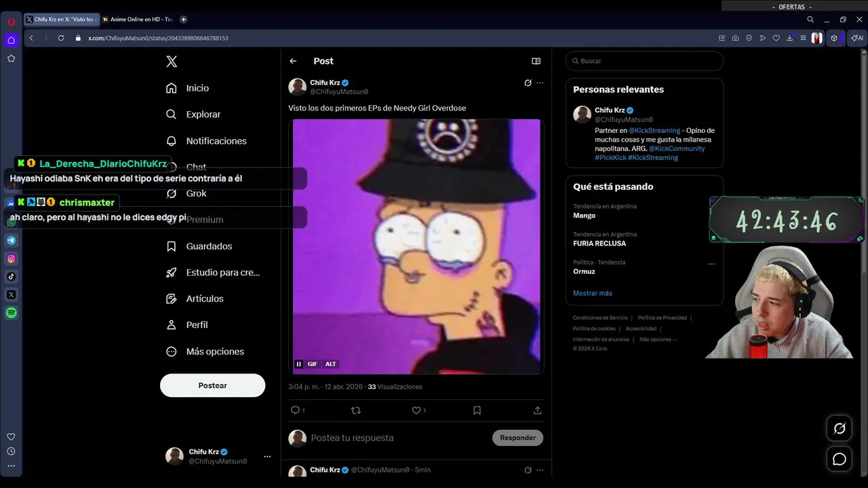This screenshot has height=488, width=868.
Task: Bookmark the post with the bookmark icon
Action: [x=477, y=410]
